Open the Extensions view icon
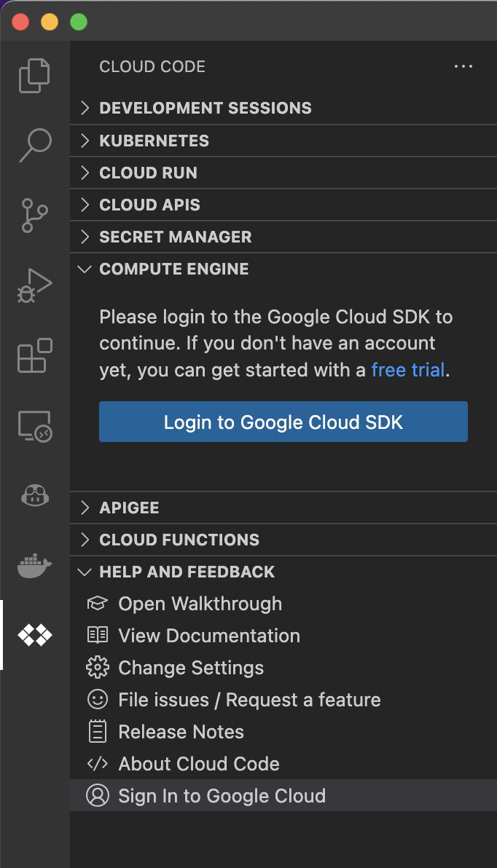Image resolution: width=497 pixels, height=868 pixels. point(34,356)
